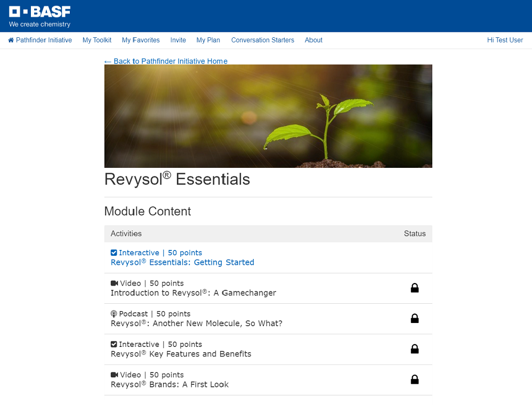Click the Hi Test User account link
Image resolution: width=532 pixels, height=405 pixels.
[x=505, y=40]
